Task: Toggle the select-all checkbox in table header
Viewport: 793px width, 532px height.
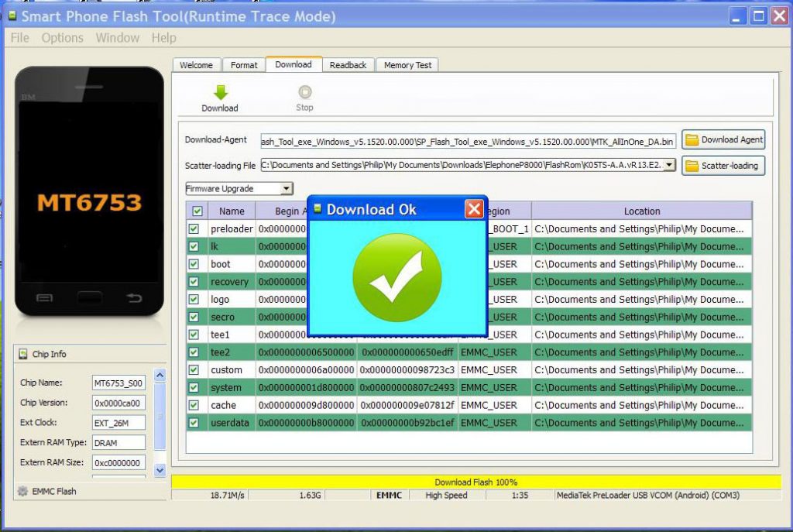Action: (x=197, y=211)
